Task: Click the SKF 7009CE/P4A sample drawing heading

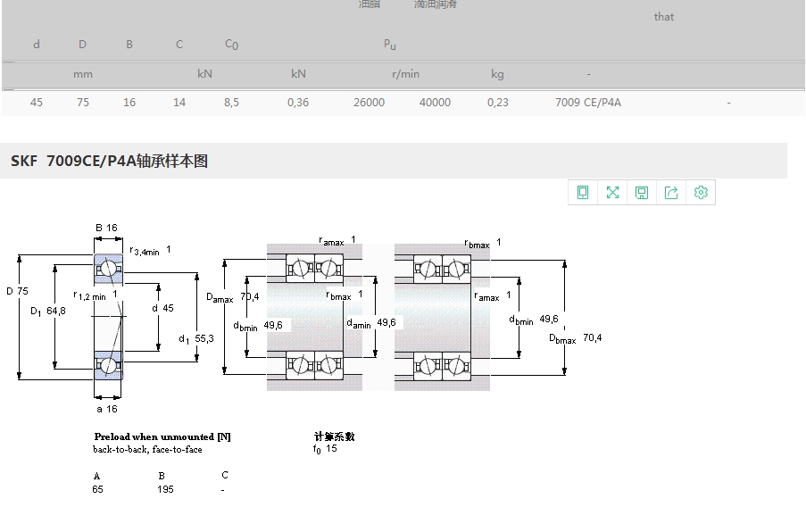Action: point(109,162)
